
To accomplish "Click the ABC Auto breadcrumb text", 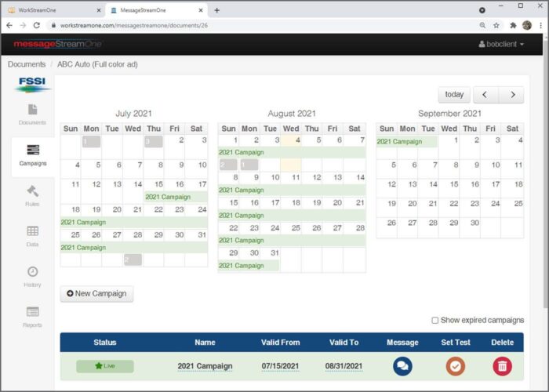I will [x=97, y=64].
